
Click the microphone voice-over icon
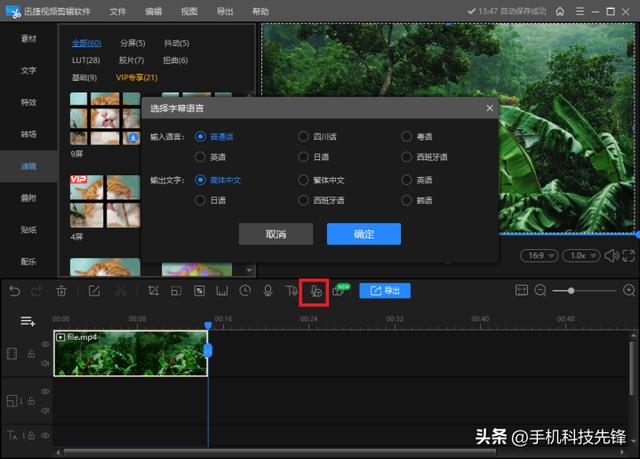(x=268, y=291)
